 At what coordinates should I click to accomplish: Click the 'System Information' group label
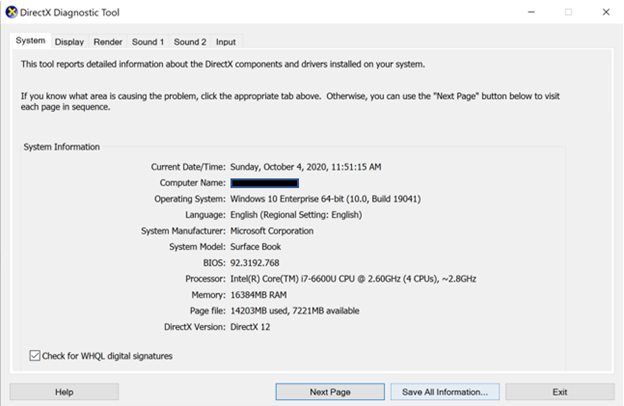62,147
